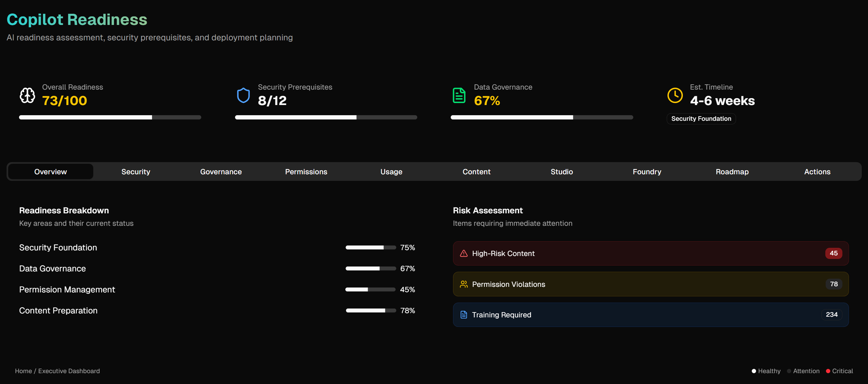Click the brain icon beside Overall Readiness

27,95
